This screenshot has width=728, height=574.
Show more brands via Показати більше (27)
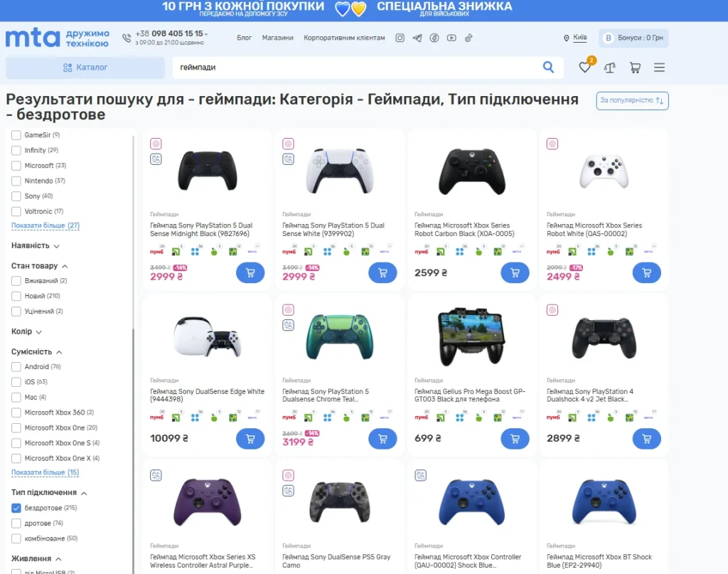(x=45, y=225)
